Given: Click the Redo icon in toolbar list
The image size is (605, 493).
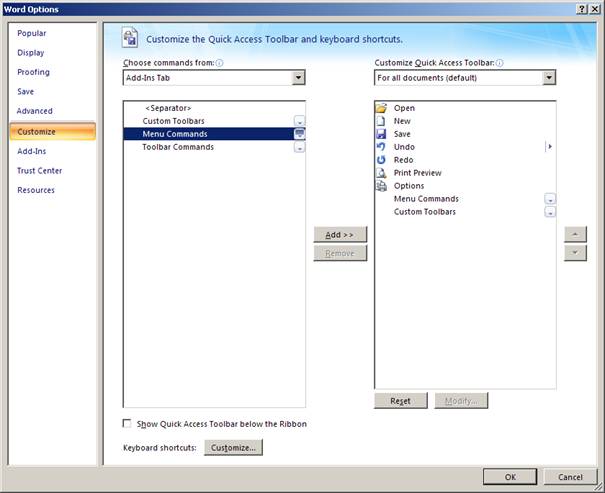Looking at the screenshot, I should point(381,160).
